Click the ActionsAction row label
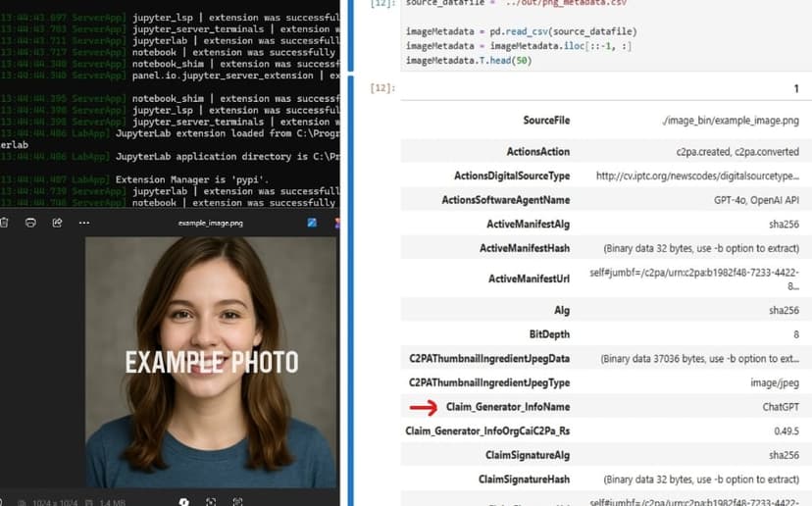This screenshot has width=812, height=506. (538, 152)
